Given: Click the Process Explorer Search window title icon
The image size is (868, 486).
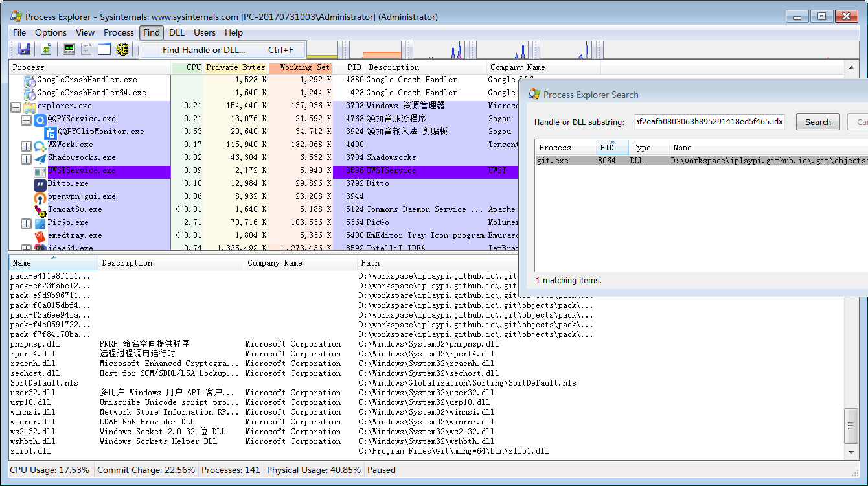Looking at the screenshot, I should click(x=534, y=95).
